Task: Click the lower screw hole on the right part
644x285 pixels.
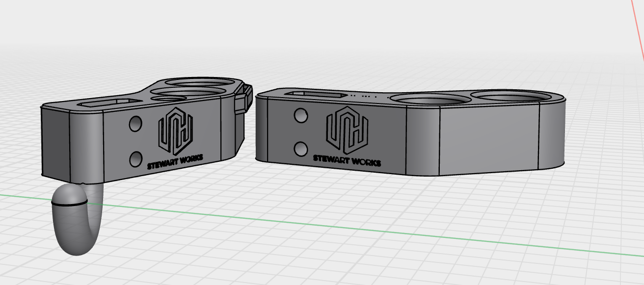Action: point(300,148)
